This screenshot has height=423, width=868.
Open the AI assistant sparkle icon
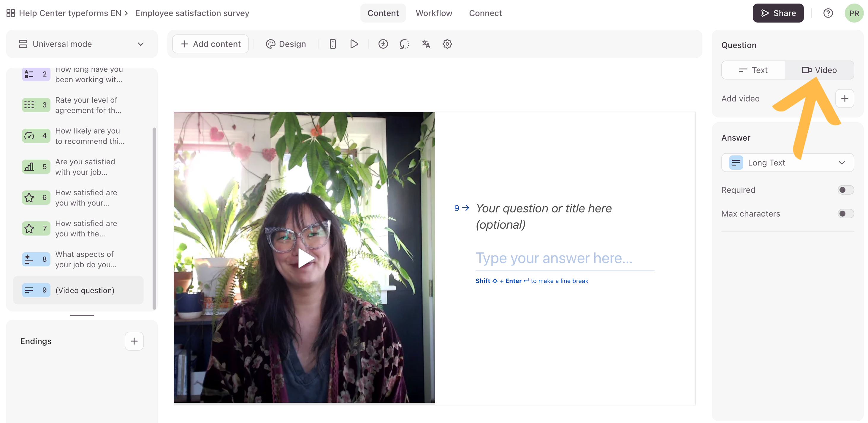click(404, 44)
